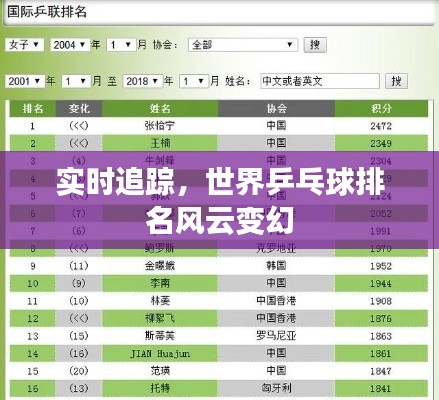Select player name 张怡宁 in first row
The width and height of the screenshot is (439, 400).
160,126
